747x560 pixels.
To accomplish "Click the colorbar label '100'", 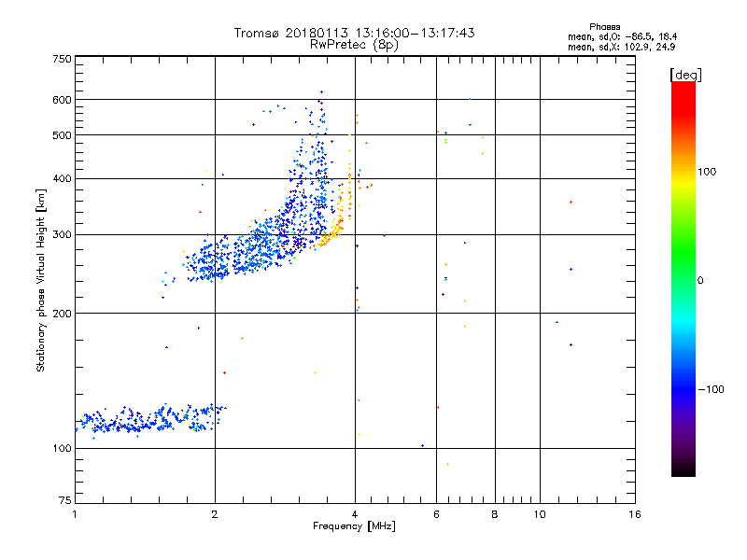I will tap(707, 172).
